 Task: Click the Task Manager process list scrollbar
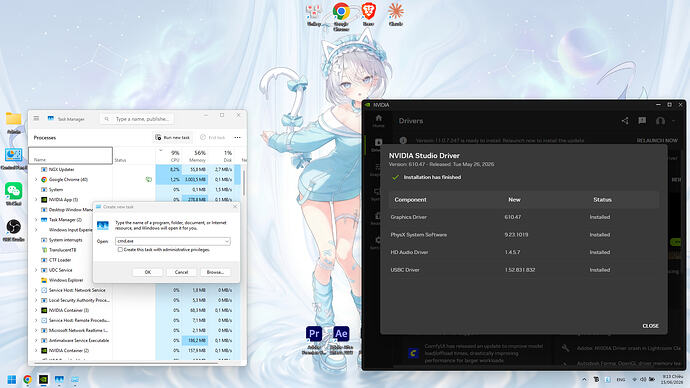(243, 183)
